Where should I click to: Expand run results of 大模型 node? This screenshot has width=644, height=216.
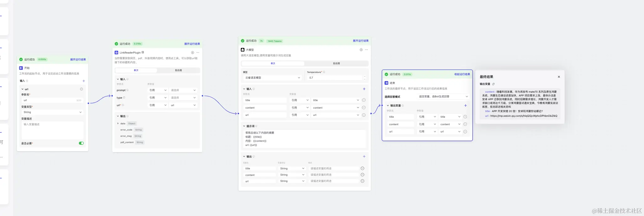pyautogui.click(x=360, y=41)
